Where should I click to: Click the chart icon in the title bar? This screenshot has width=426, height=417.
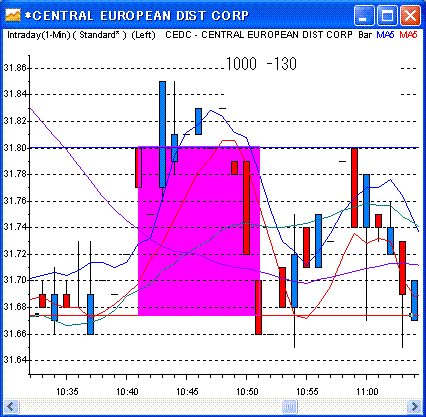point(13,15)
